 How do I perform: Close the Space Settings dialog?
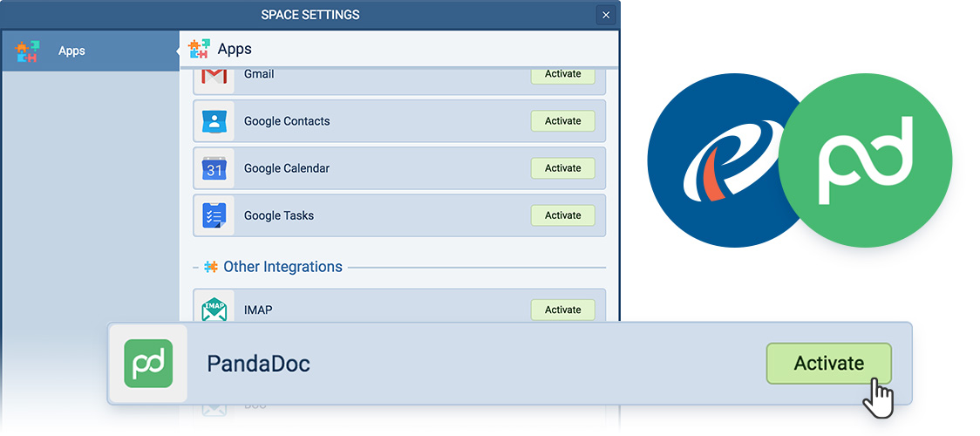click(606, 15)
